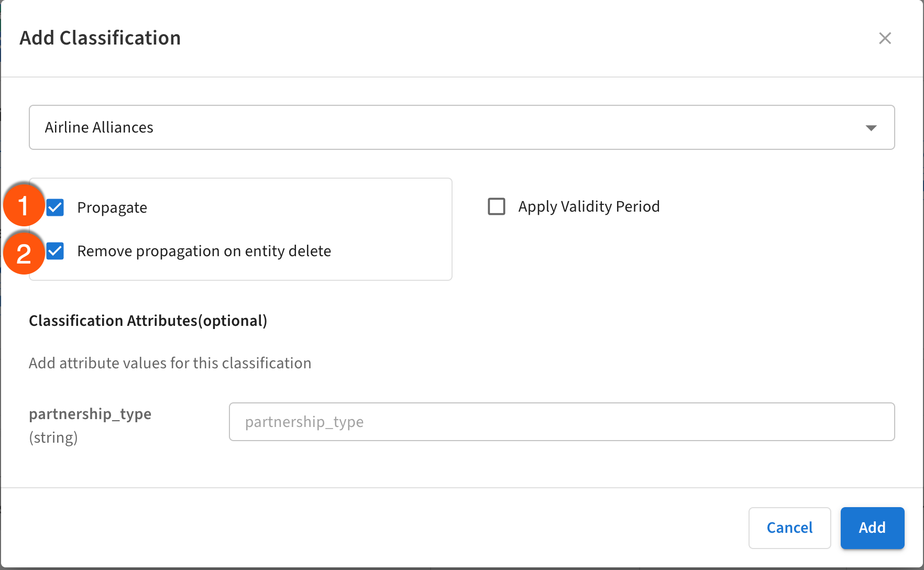Image resolution: width=924 pixels, height=570 pixels.
Task: Open the Airline Alliances classification dropdown
Action: pyautogui.click(x=461, y=127)
